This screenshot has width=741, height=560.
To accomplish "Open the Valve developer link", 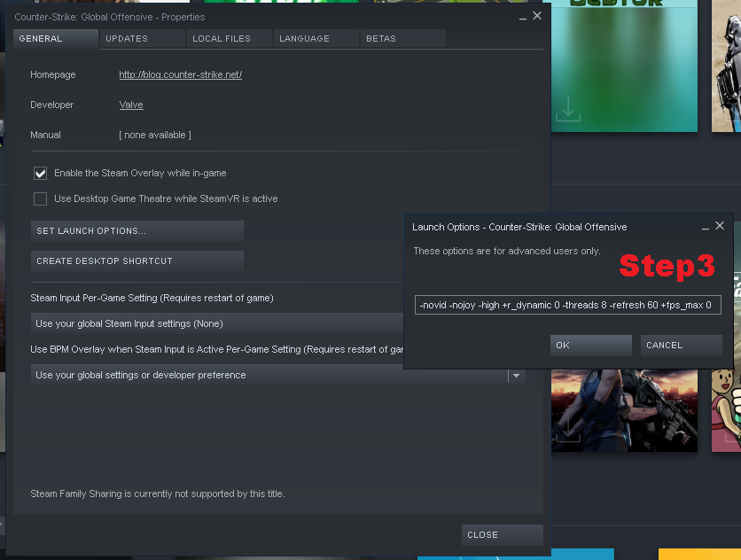I will 131,105.
